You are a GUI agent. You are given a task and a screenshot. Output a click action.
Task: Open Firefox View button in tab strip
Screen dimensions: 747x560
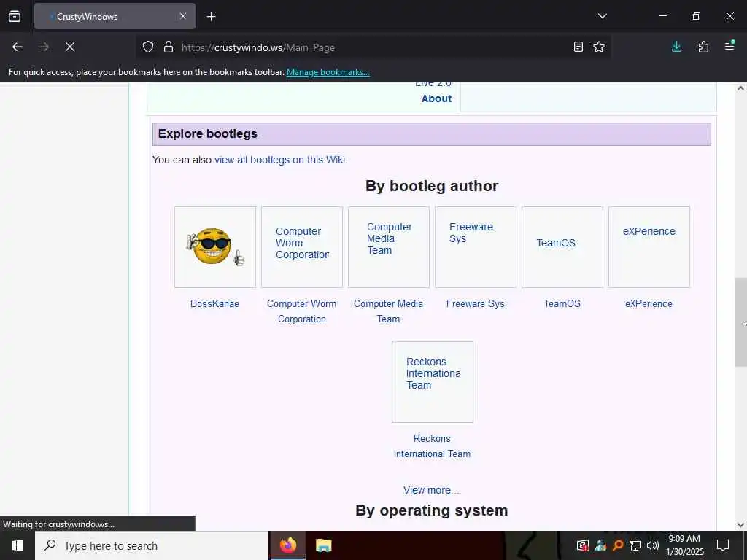15,16
